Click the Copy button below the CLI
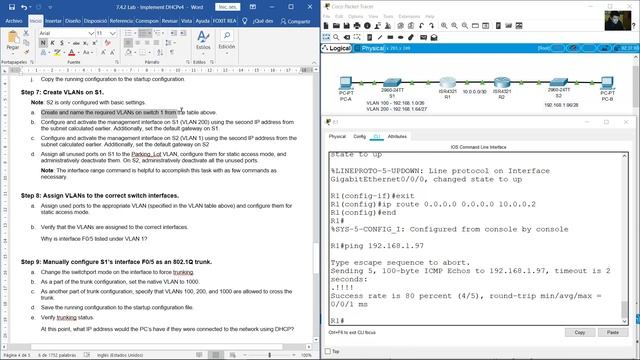The image size is (640, 360). click(580, 333)
